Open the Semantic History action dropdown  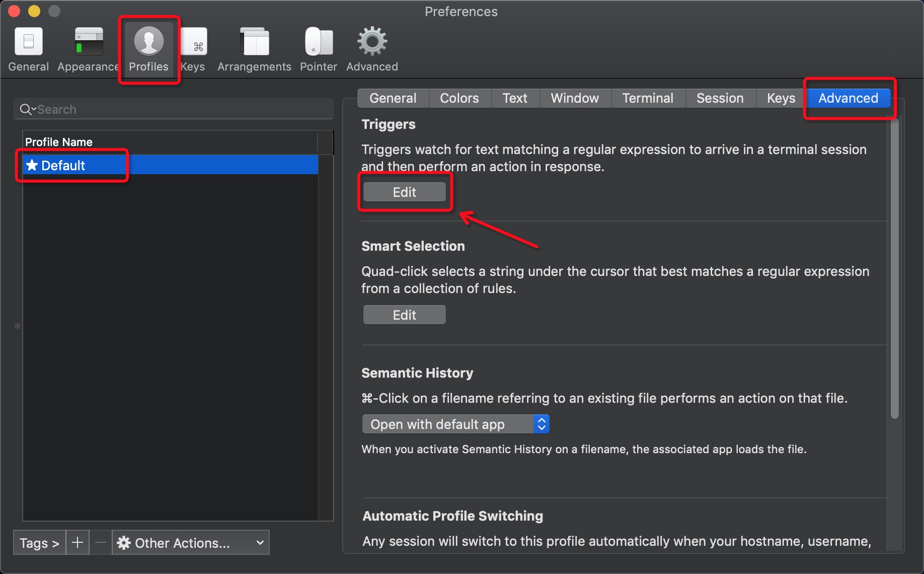click(455, 424)
